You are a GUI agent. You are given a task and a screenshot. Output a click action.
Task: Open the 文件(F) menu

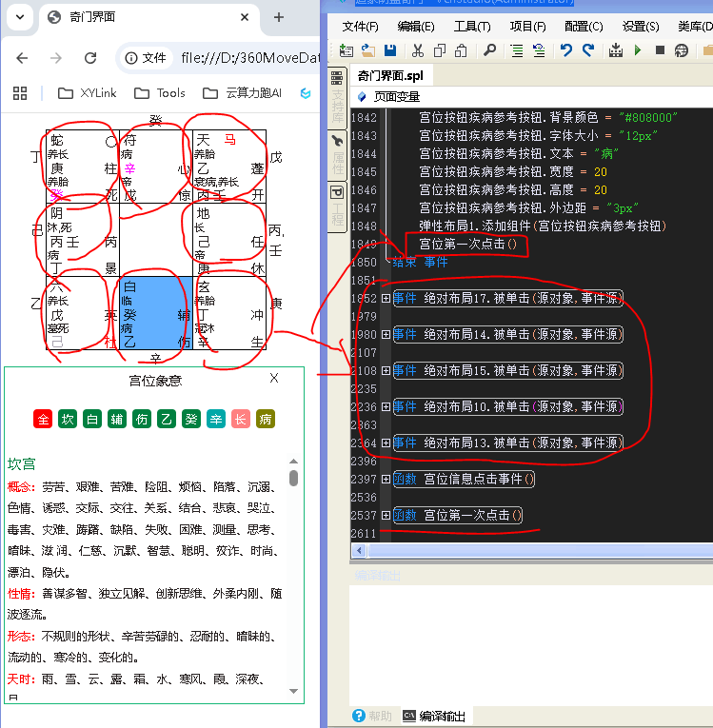[x=360, y=27]
